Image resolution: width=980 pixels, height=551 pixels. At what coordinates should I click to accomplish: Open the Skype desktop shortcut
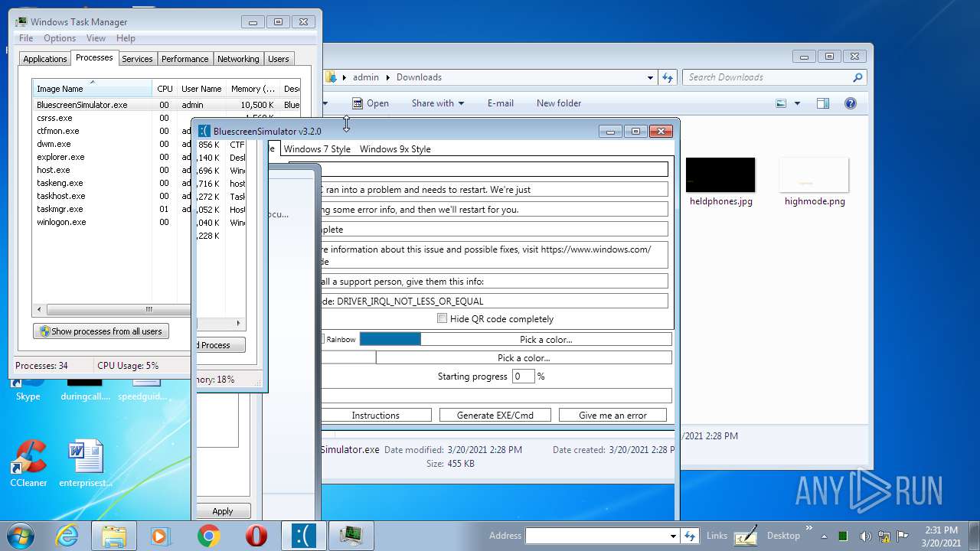[x=28, y=386]
